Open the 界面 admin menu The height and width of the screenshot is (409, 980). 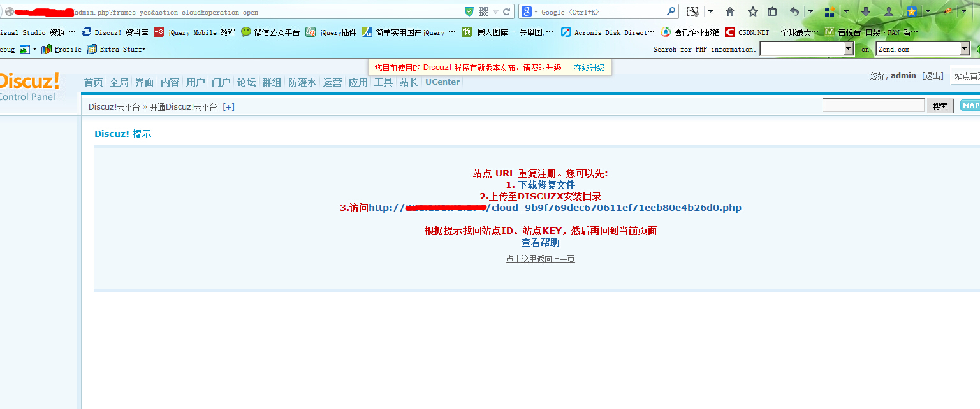click(x=144, y=82)
